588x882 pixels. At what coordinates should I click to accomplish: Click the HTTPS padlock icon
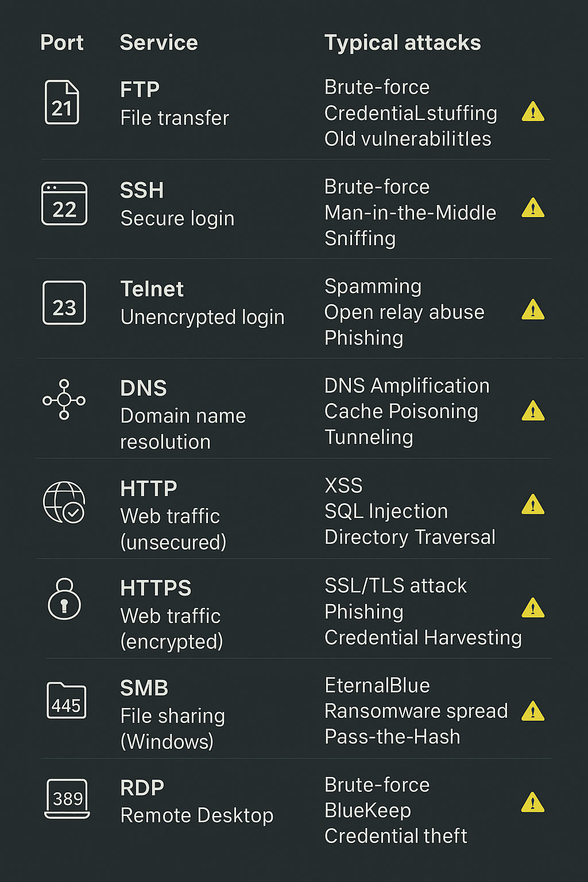point(64,599)
